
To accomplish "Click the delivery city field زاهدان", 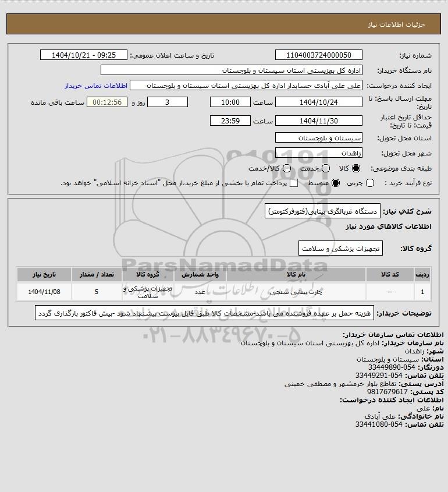I will (318, 153).
